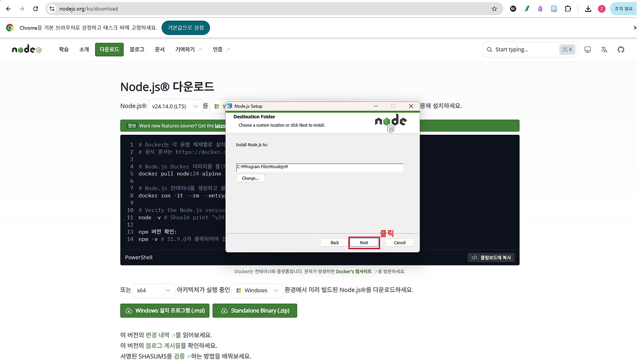
Task: Click the Node.js Setup title bar icon
Action: [x=229, y=106]
